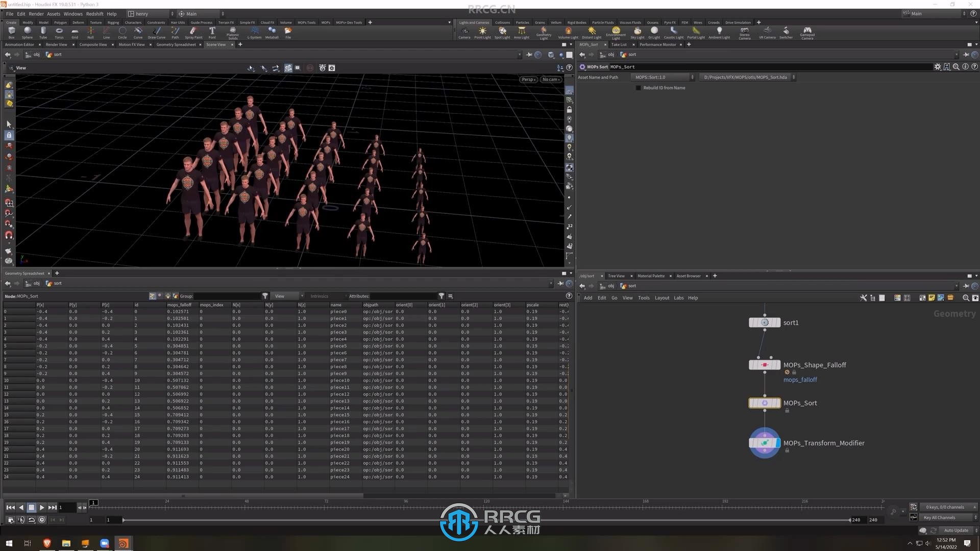Click the network editor find magnifier icon
The width and height of the screenshot is (980, 551).
tap(966, 298)
